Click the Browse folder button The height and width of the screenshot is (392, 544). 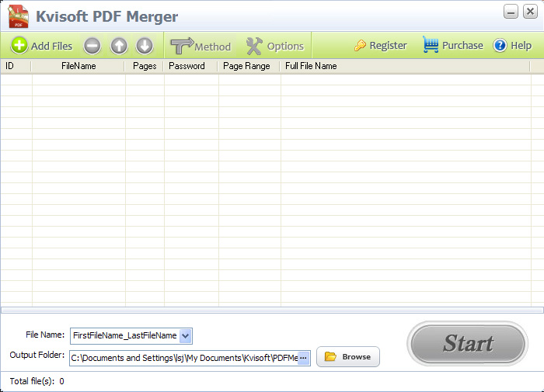[x=348, y=356]
